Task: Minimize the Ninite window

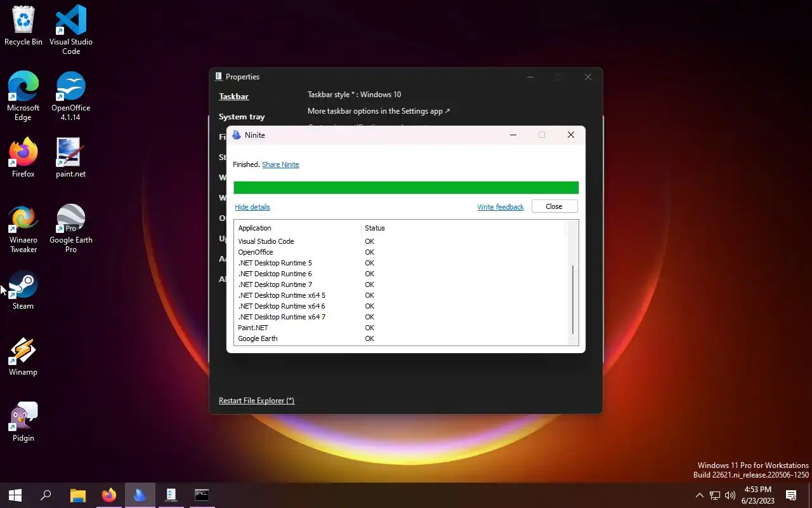Action: 513,135
